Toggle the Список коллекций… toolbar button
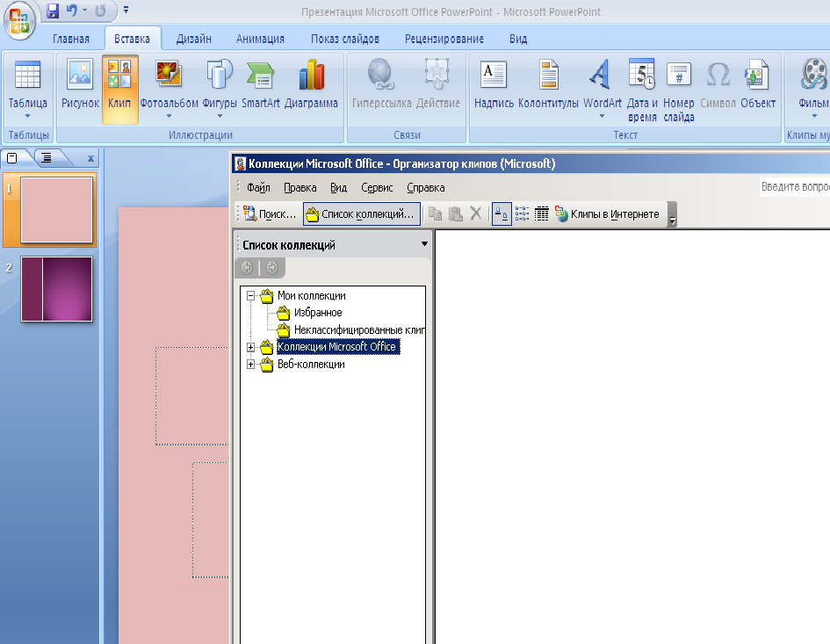 (362, 214)
